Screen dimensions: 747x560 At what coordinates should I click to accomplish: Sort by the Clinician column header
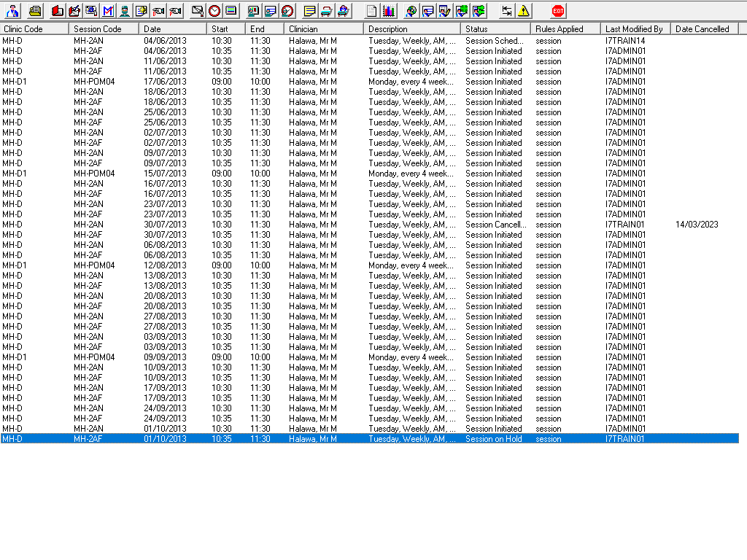point(324,28)
